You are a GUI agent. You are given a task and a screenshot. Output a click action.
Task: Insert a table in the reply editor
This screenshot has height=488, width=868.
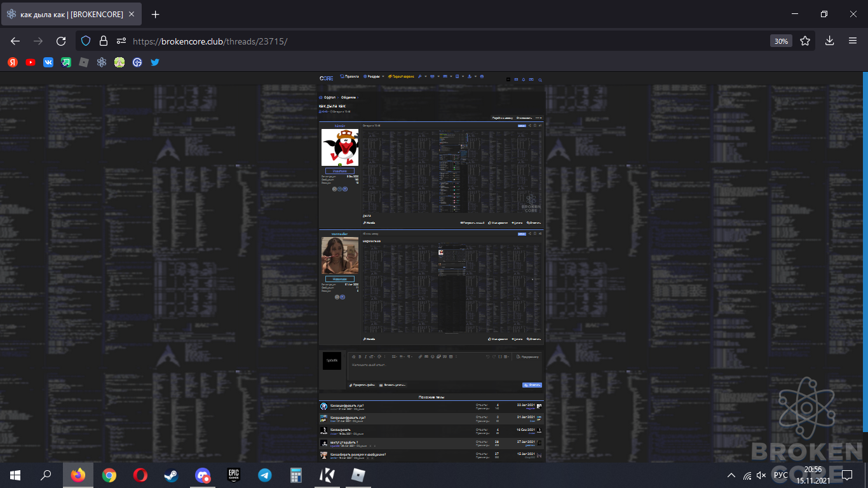coord(451,356)
